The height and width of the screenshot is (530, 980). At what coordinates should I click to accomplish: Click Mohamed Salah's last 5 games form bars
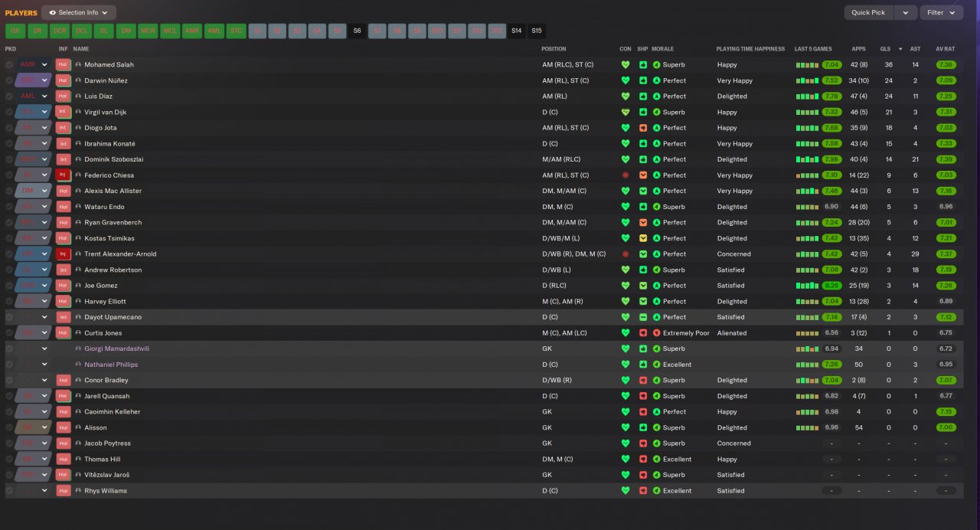click(807, 65)
